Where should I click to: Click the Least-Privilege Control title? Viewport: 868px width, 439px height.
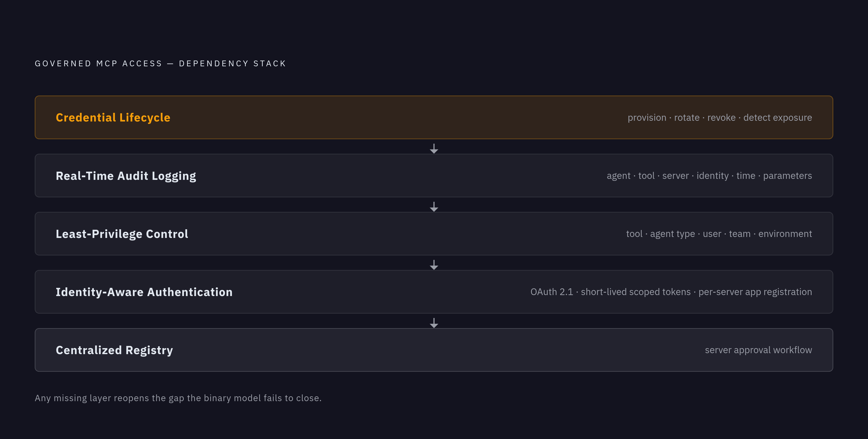point(122,234)
